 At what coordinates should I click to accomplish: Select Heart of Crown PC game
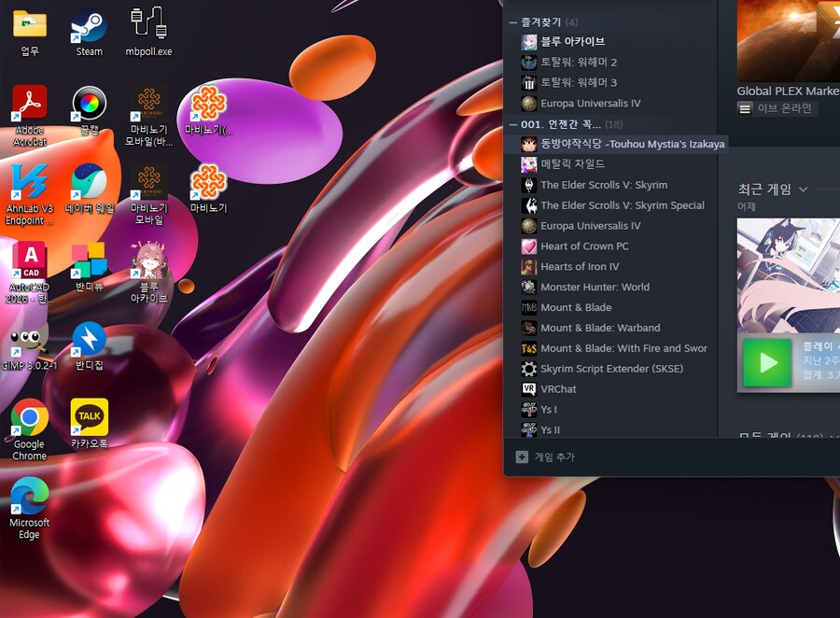point(610,246)
